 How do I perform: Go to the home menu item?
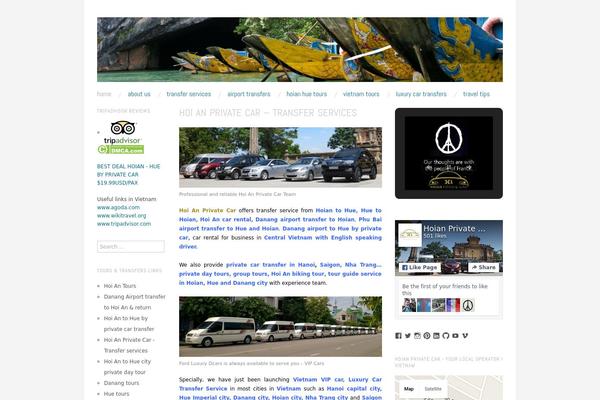(104, 94)
